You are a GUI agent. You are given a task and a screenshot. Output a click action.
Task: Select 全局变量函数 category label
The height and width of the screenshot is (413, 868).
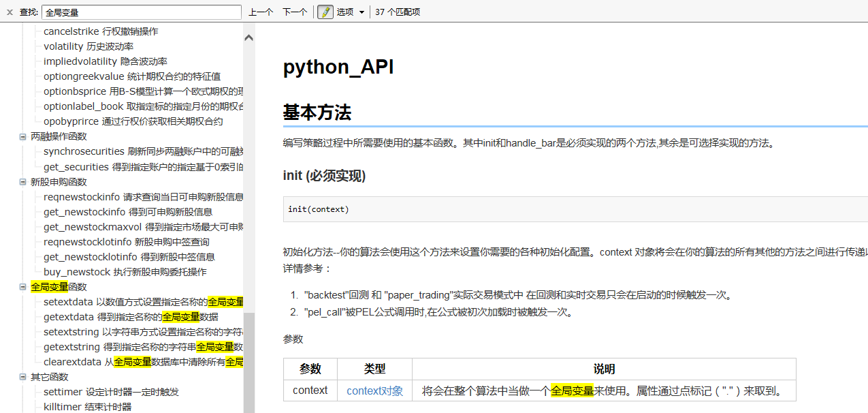(59, 287)
